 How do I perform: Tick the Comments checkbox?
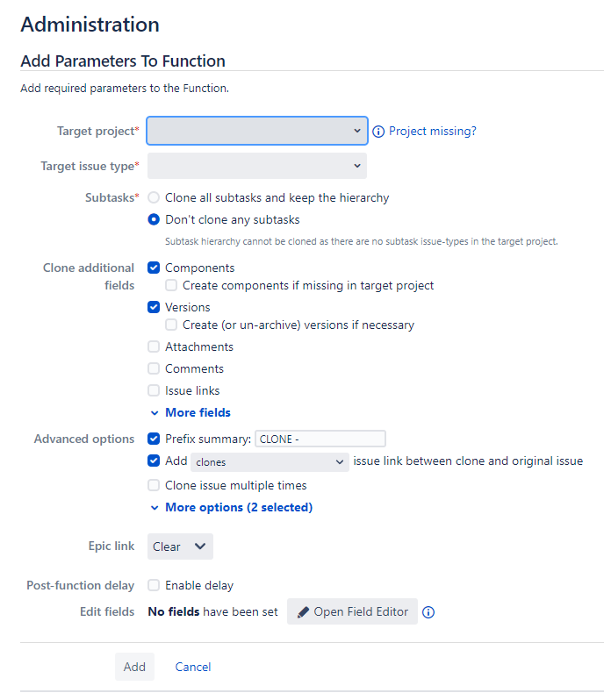click(154, 368)
